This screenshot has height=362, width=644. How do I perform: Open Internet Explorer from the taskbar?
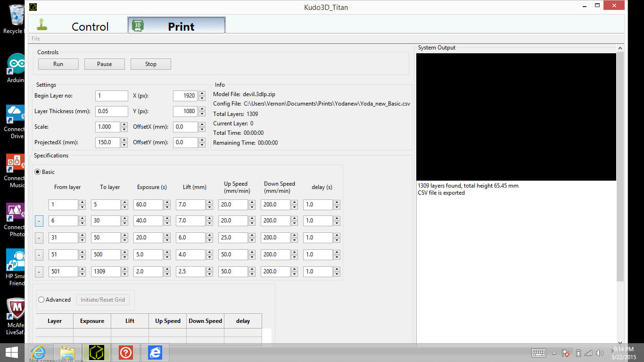[38, 352]
